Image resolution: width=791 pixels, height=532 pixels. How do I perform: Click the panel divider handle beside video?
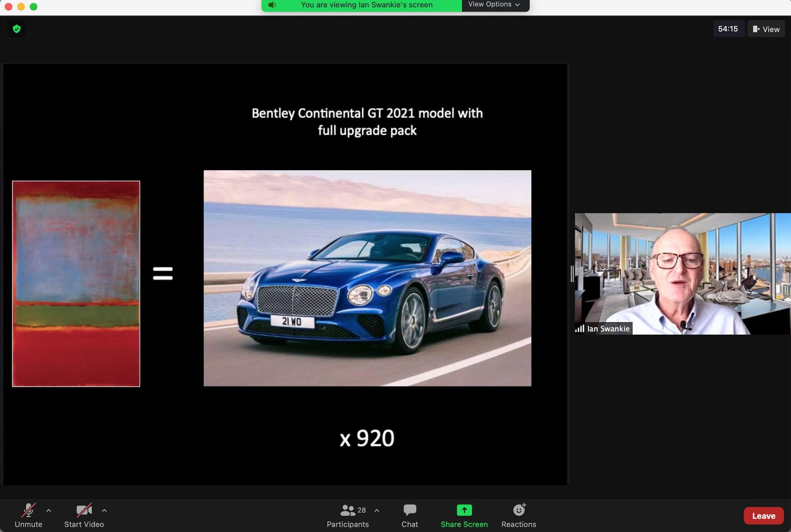(x=572, y=274)
